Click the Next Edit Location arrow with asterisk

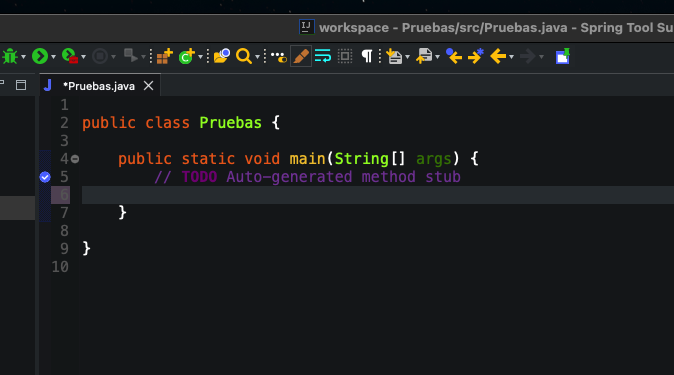point(476,56)
